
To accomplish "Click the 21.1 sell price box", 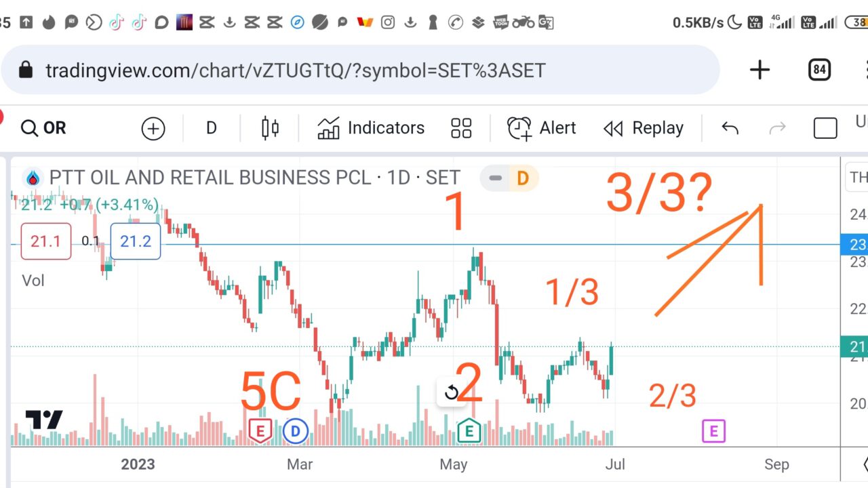I will tap(45, 241).
